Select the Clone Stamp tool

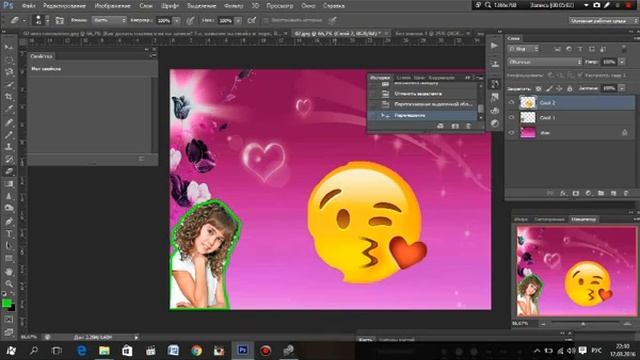pyautogui.click(x=9, y=147)
